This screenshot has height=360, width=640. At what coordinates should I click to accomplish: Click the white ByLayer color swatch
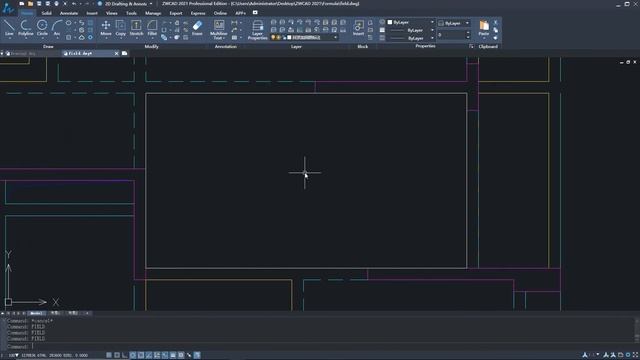(390, 22)
